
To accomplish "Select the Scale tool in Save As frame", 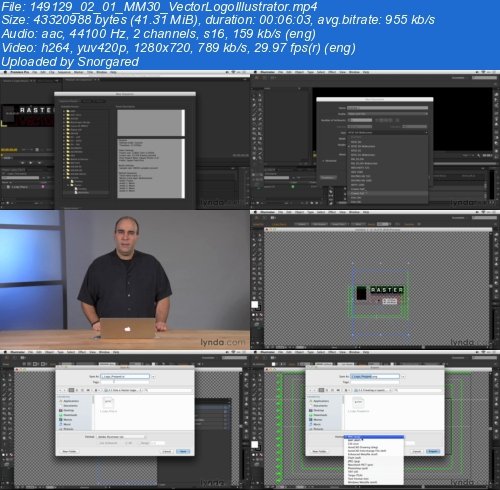I will (x=9, y=405).
